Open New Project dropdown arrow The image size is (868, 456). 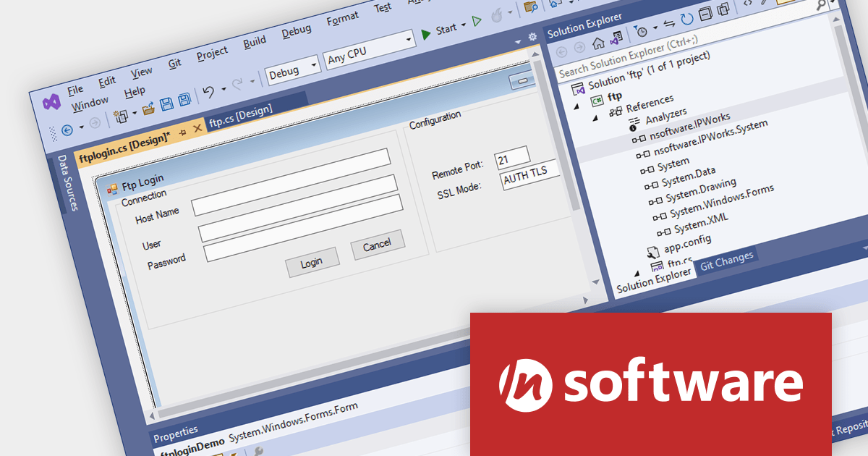133,112
